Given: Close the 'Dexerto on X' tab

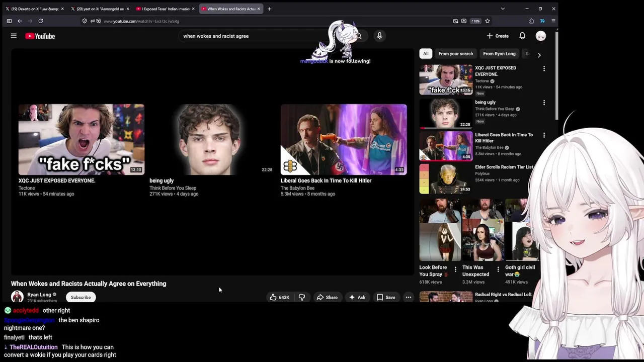Looking at the screenshot, I should 62,9.
